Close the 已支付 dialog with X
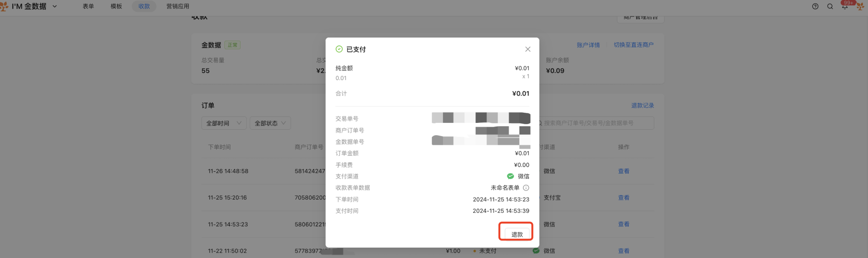This screenshot has width=868, height=258. pyautogui.click(x=528, y=49)
